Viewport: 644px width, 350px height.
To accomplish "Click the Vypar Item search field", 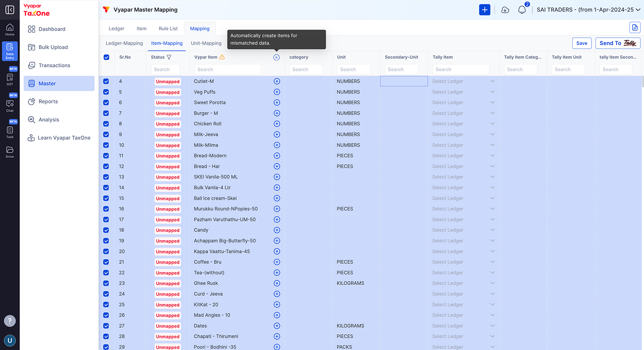I will coord(228,70).
